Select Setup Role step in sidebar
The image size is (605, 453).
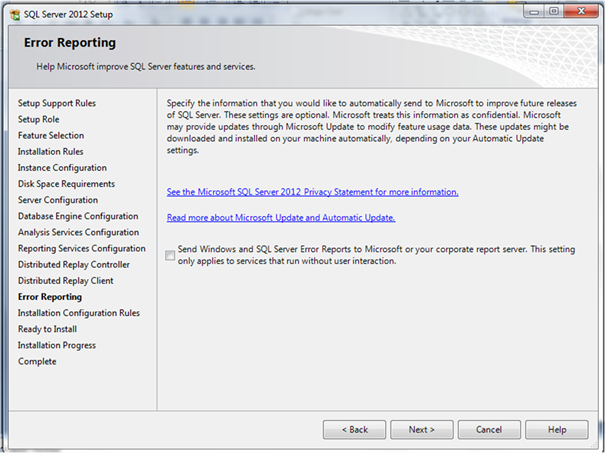point(39,119)
